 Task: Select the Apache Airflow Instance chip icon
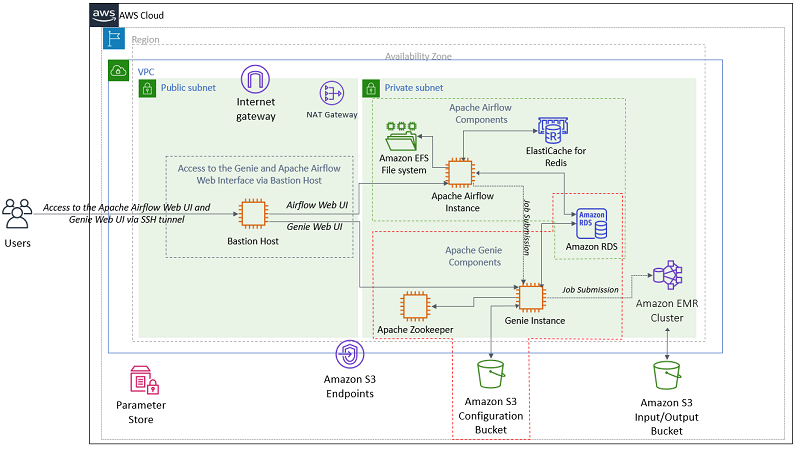460,173
